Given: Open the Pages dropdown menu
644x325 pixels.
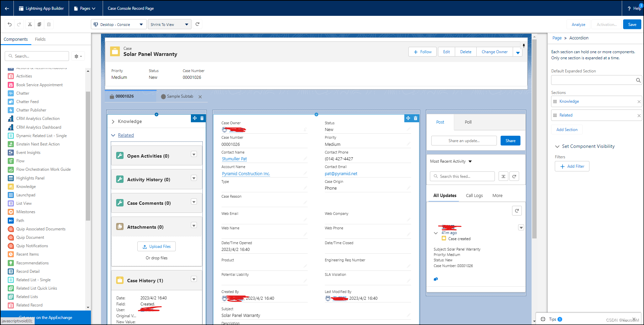Looking at the screenshot, I should click(x=88, y=8).
